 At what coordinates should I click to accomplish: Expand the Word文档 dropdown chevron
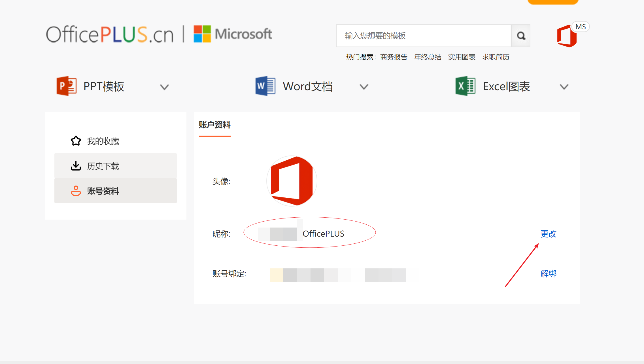pyautogui.click(x=364, y=87)
